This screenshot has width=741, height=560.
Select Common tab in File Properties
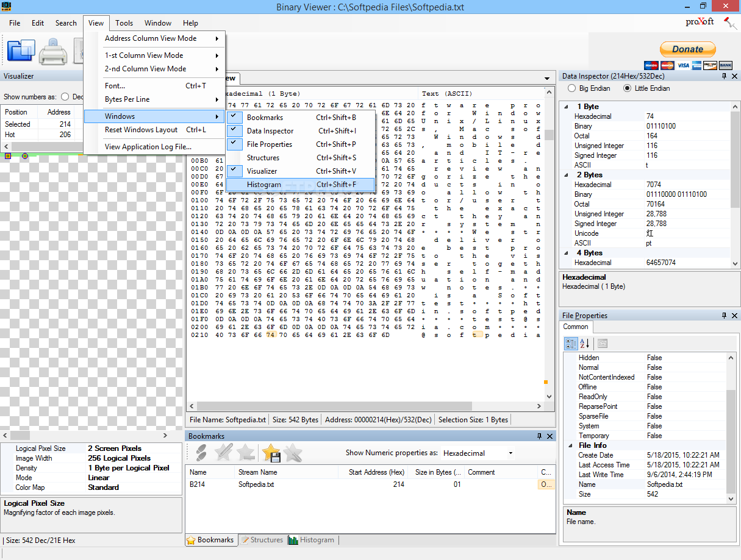click(576, 327)
